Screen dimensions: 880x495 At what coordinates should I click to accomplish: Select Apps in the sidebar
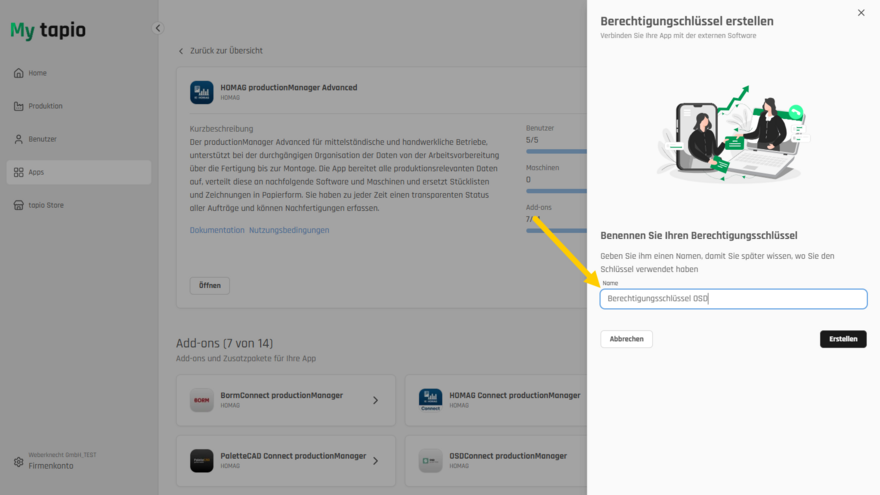pyautogui.click(x=79, y=172)
